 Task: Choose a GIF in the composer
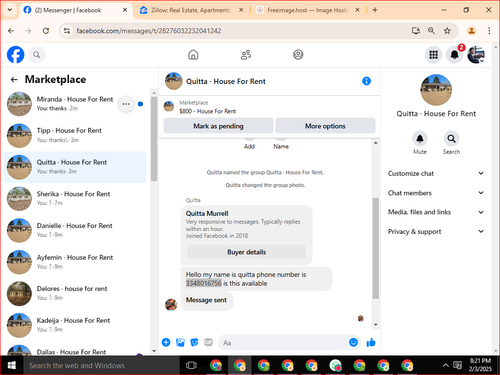pyautogui.click(x=208, y=342)
